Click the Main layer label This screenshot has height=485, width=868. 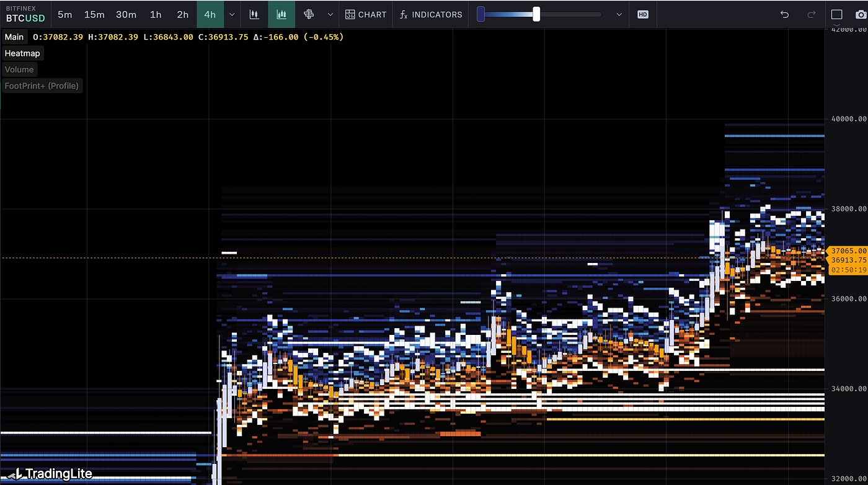pyautogui.click(x=14, y=37)
